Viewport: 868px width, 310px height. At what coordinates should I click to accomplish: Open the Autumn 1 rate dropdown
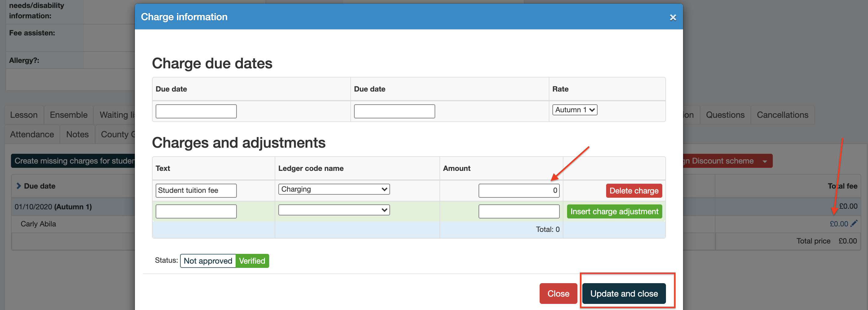[574, 110]
